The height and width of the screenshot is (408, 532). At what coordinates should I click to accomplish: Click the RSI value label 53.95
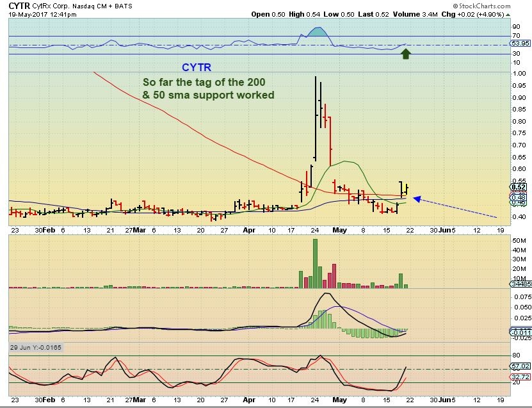(x=522, y=44)
